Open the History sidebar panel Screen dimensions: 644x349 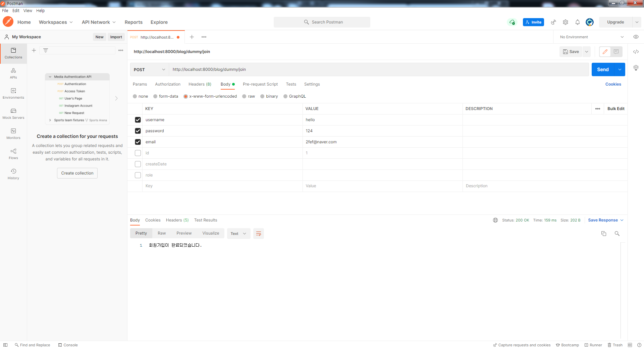(13, 174)
